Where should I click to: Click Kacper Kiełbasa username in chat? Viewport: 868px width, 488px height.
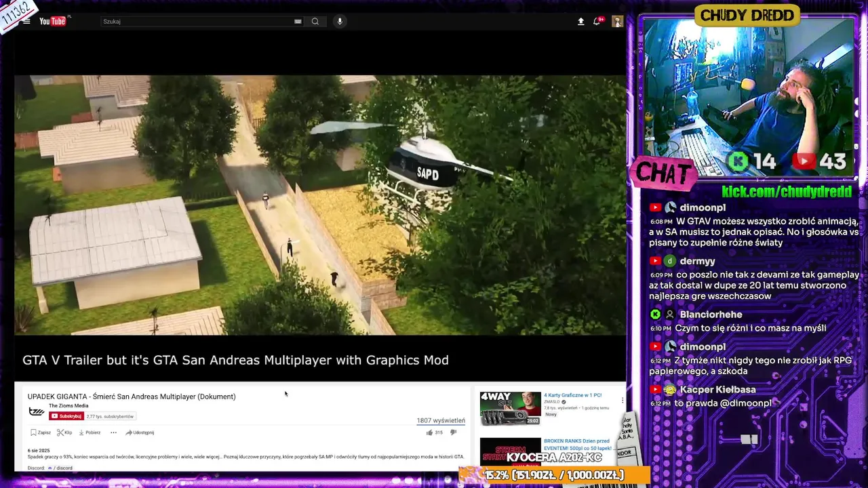(717, 390)
